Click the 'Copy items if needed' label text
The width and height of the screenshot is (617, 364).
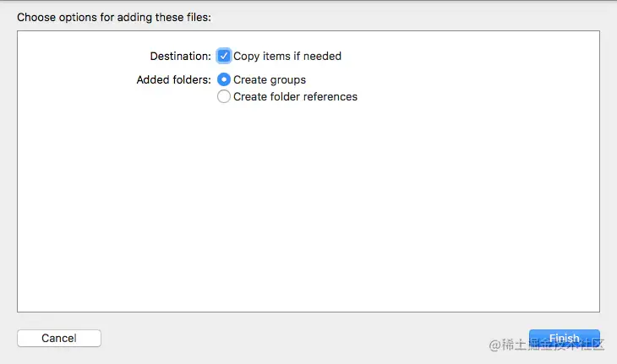(287, 56)
